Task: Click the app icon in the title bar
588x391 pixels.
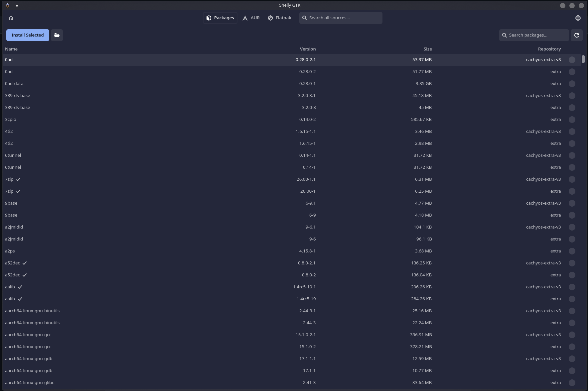Action: tap(7, 5)
